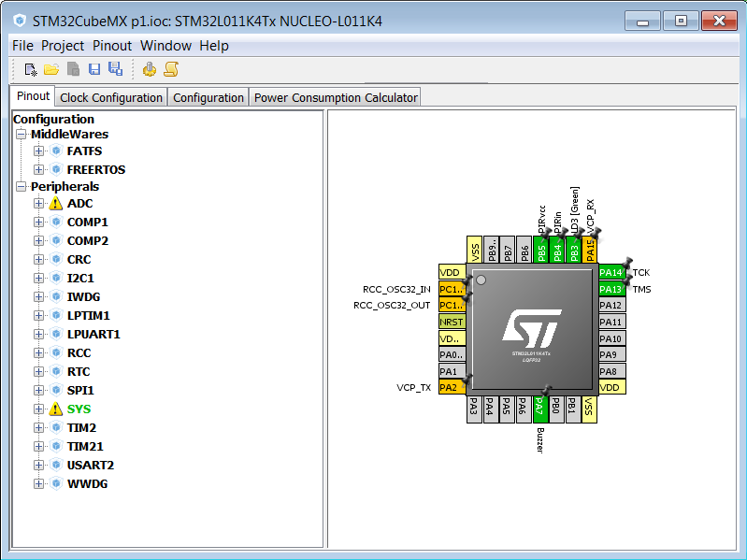Screen dimensions: 747x560
Task: Expand the SYS tree node
Action: pos(38,409)
